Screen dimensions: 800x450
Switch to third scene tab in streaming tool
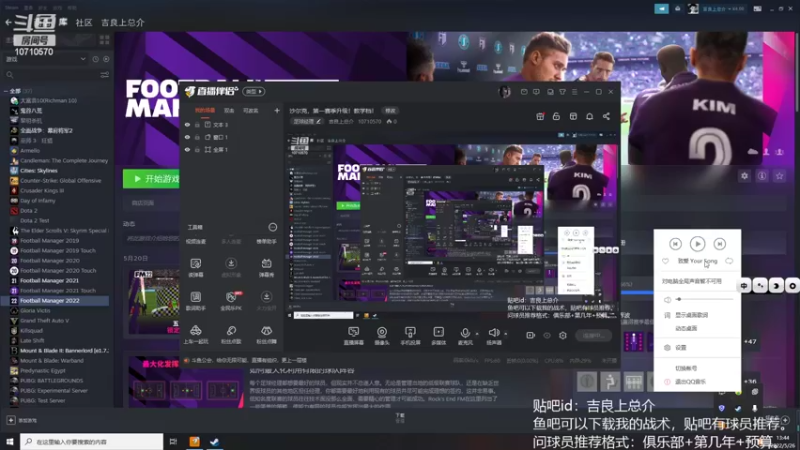tap(250, 110)
